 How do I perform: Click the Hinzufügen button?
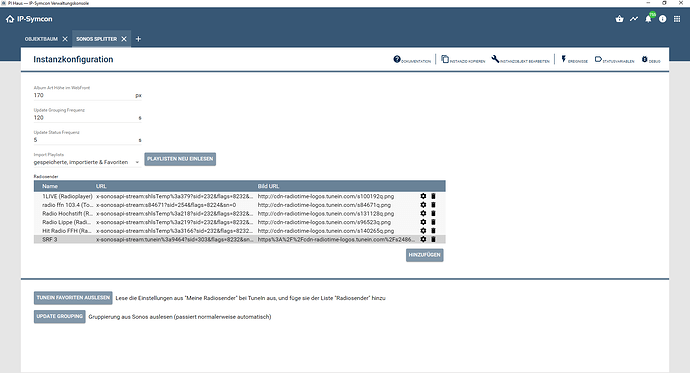click(x=425, y=255)
